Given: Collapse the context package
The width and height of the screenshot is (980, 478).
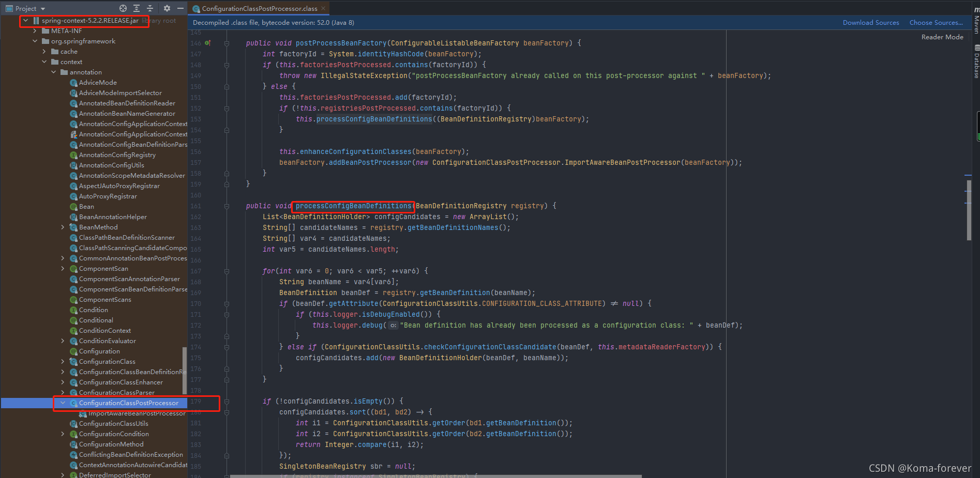Looking at the screenshot, I should click(x=44, y=62).
